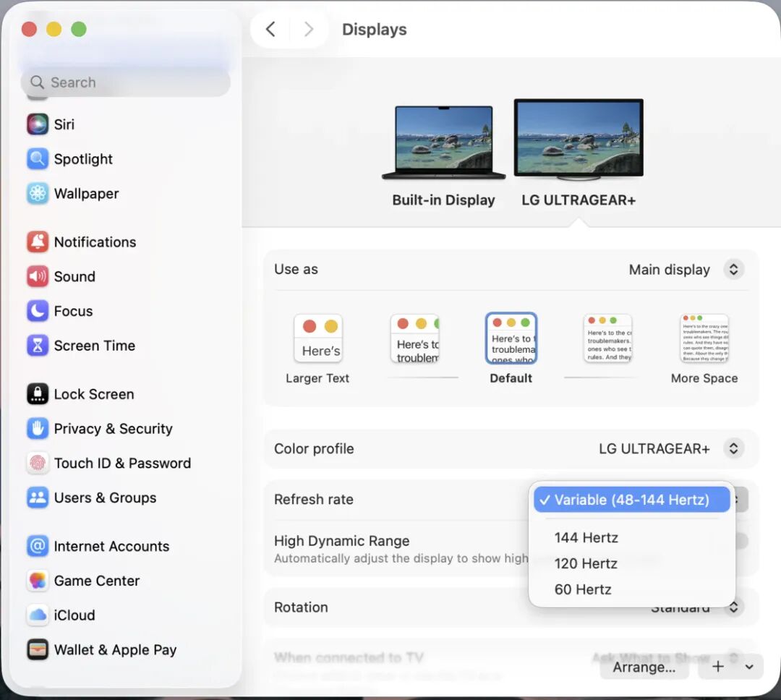The height and width of the screenshot is (700, 781).
Task: Click the Arrange... button
Action: click(644, 667)
